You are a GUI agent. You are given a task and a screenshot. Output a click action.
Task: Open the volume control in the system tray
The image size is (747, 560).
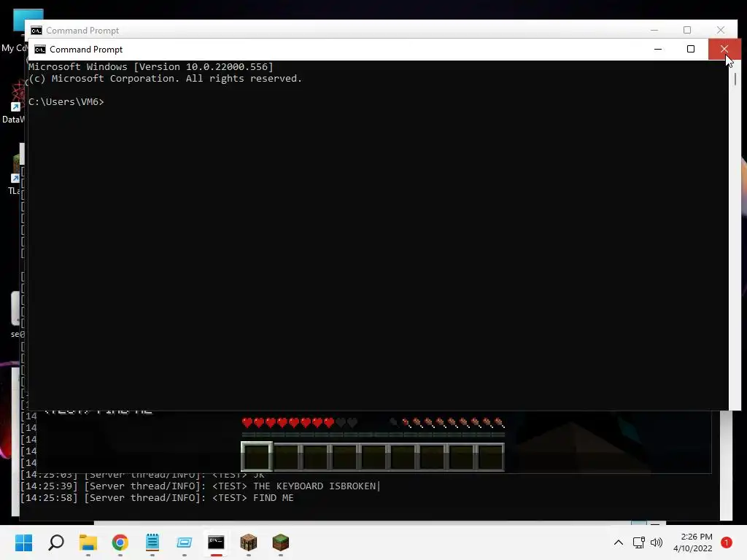(x=657, y=542)
